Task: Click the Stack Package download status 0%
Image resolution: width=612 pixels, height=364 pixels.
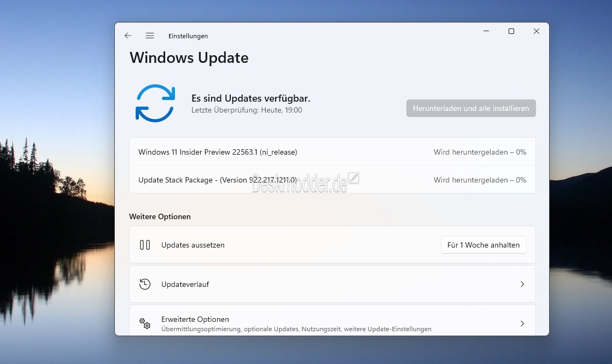Action: tap(480, 180)
